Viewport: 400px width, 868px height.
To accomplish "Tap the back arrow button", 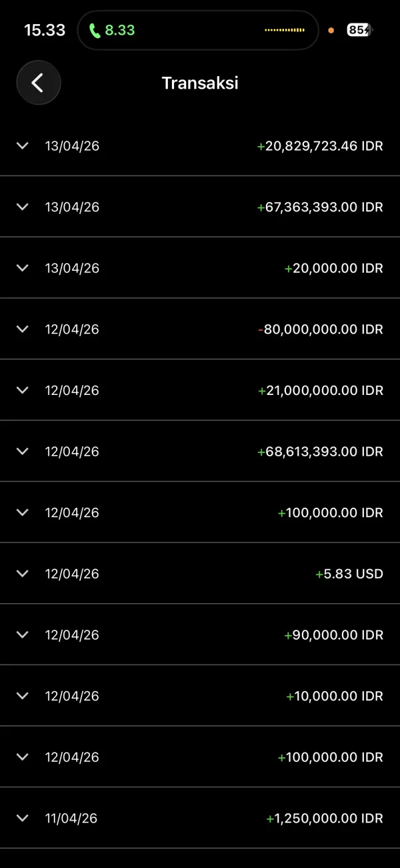I will [38, 83].
